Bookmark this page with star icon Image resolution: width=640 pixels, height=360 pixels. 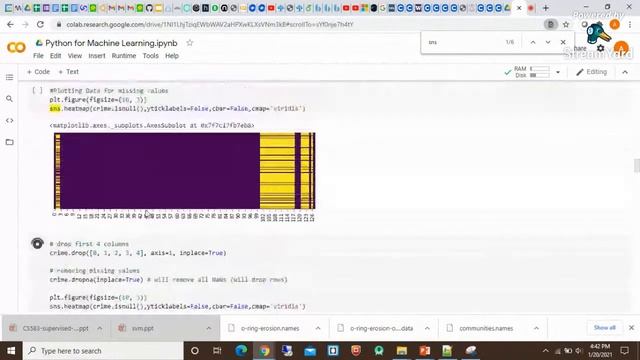(x=566, y=24)
